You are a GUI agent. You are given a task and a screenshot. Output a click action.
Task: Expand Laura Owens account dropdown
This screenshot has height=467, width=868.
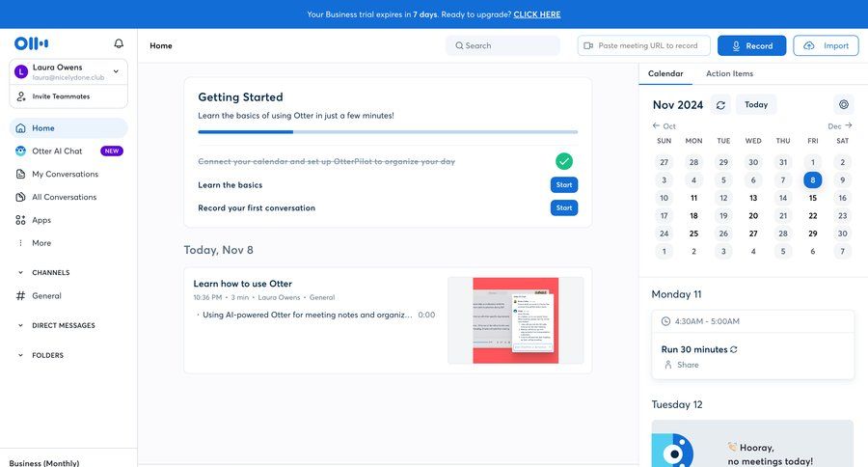pyautogui.click(x=116, y=70)
